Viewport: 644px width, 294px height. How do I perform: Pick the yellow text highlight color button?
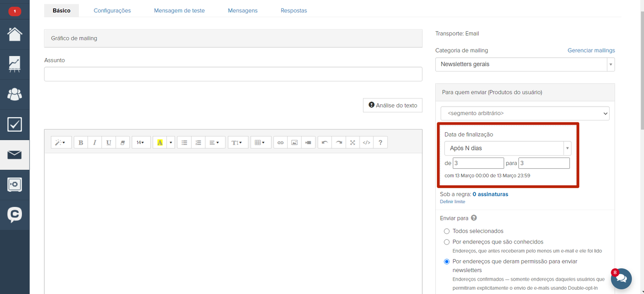pyautogui.click(x=160, y=142)
